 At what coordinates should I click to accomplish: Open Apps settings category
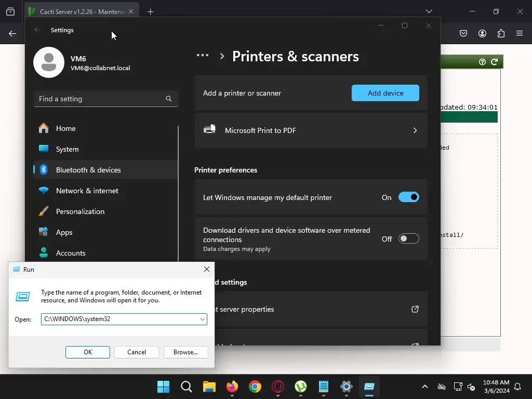click(105, 232)
